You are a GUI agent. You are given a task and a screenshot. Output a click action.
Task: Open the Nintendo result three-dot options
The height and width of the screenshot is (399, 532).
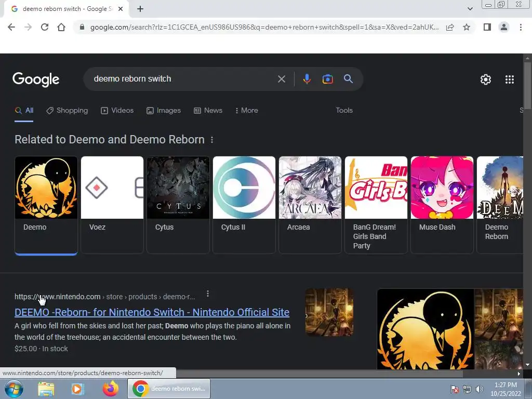pos(208,294)
